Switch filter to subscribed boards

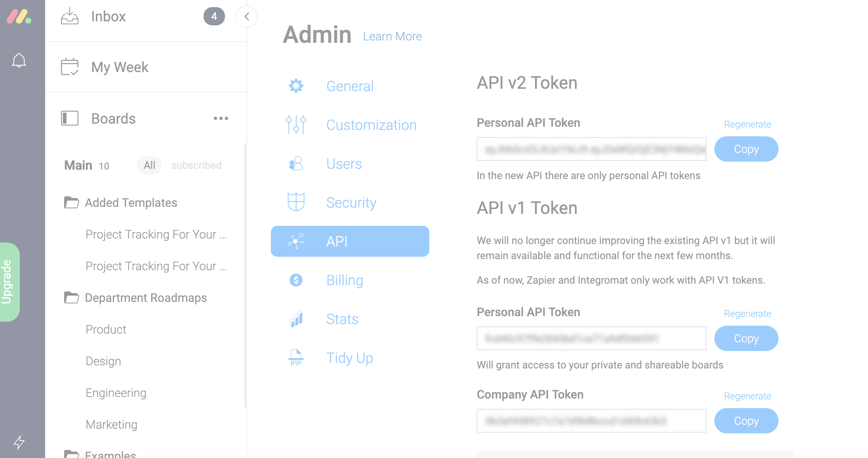tap(196, 165)
